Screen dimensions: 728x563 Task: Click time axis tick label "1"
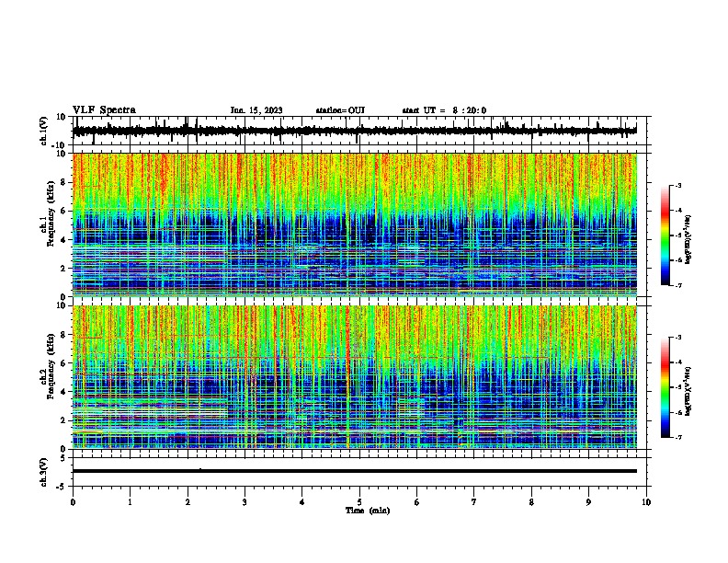130,502
